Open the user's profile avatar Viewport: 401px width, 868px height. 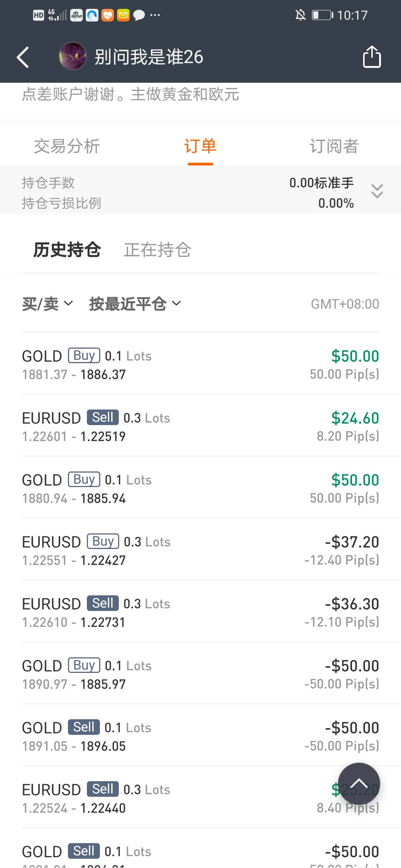point(73,56)
